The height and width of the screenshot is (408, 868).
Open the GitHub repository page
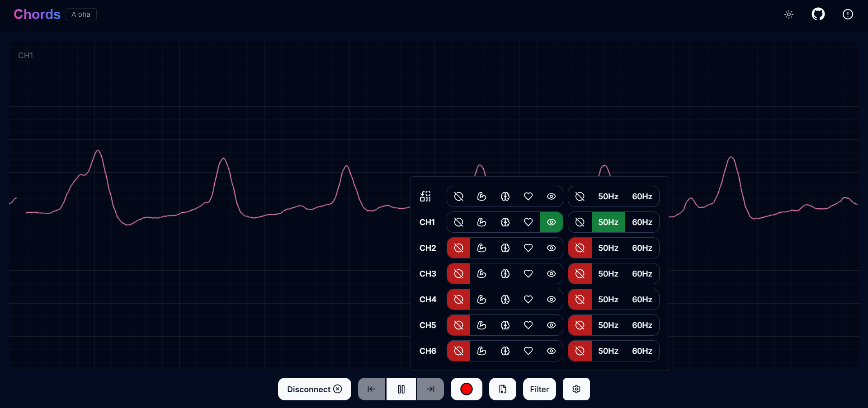tap(818, 14)
